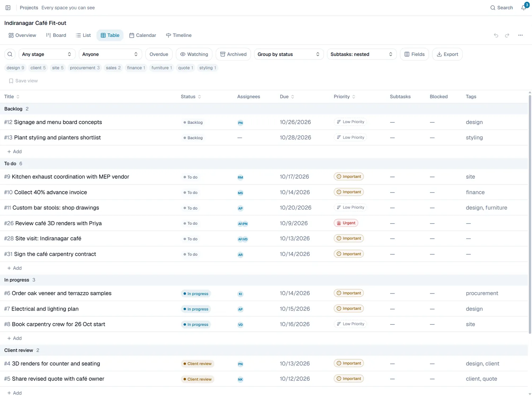Viewport: 532px width, 396px height.
Task: Open the Any stage dropdown
Action: 47,54
